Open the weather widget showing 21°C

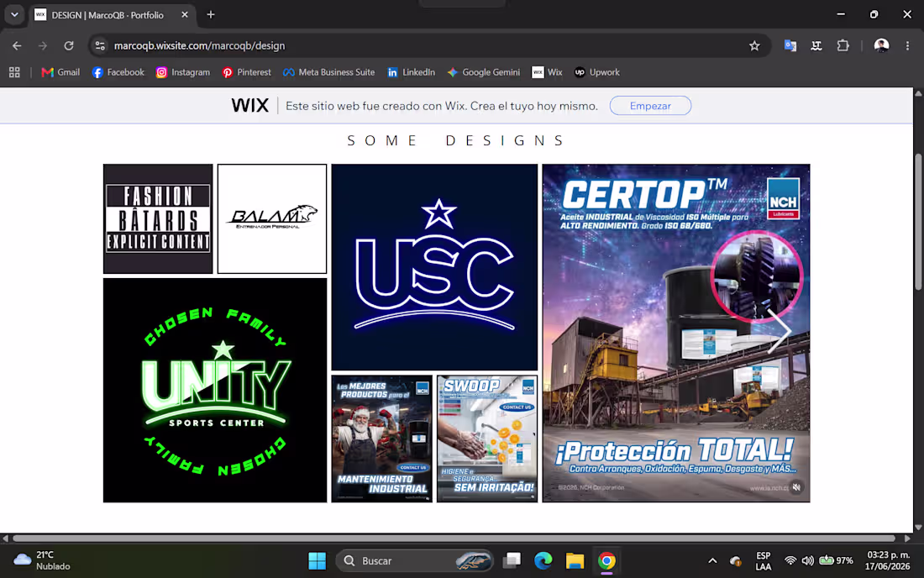42,560
